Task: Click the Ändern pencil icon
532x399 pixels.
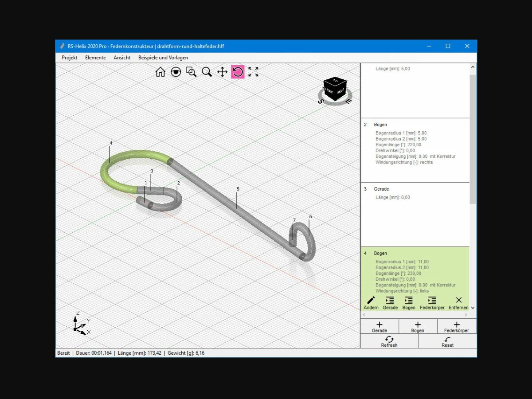Action: click(x=371, y=303)
